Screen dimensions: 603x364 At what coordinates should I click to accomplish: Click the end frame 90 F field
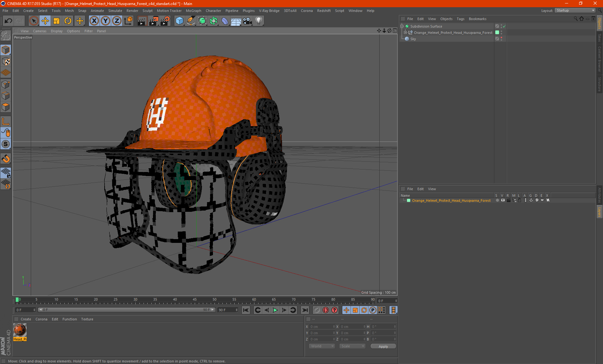228,310
